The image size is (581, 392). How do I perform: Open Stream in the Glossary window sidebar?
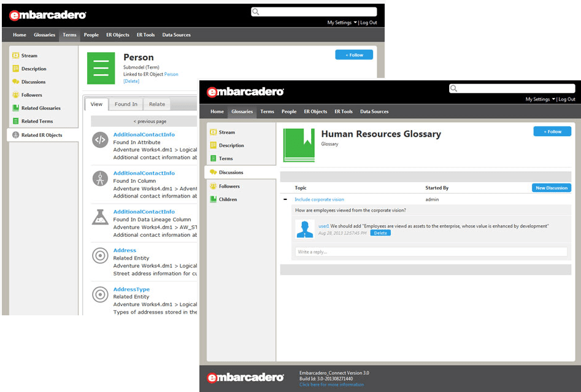point(222,133)
